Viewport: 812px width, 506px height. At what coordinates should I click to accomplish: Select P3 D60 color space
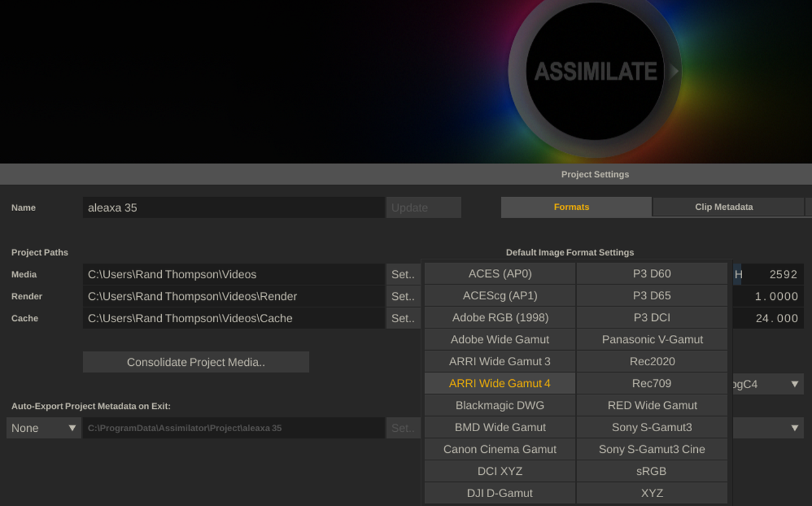coord(652,274)
